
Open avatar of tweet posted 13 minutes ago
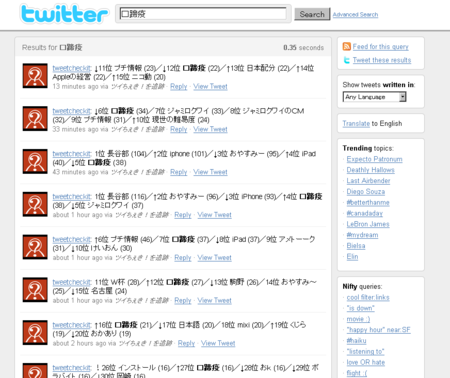[35, 76]
